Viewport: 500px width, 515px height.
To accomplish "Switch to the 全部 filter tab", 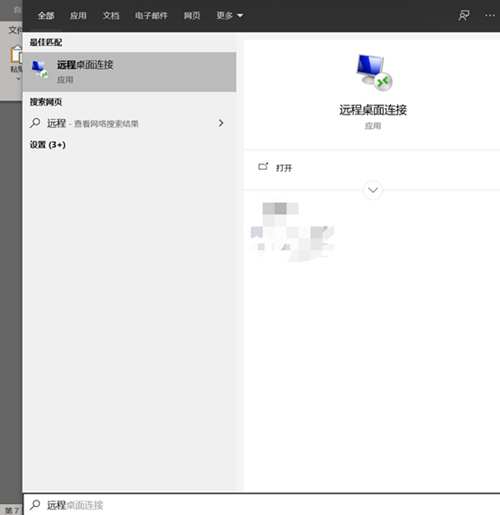I will pyautogui.click(x=46, y=15).
